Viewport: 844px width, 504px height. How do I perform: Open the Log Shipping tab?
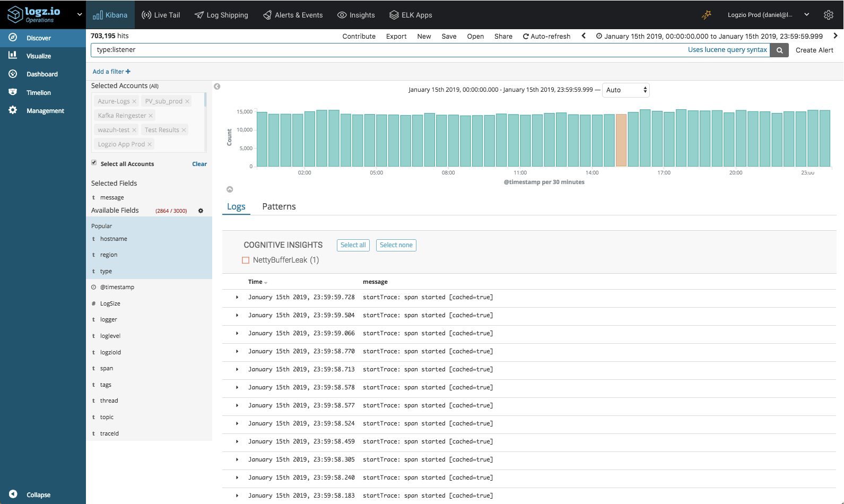pyautogui.click(x=221, y=15)
